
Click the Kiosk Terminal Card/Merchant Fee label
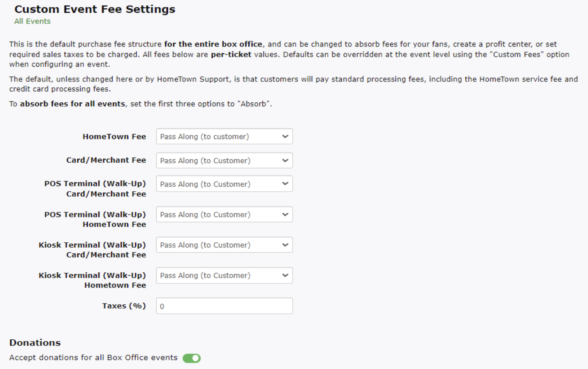[92, 250]
